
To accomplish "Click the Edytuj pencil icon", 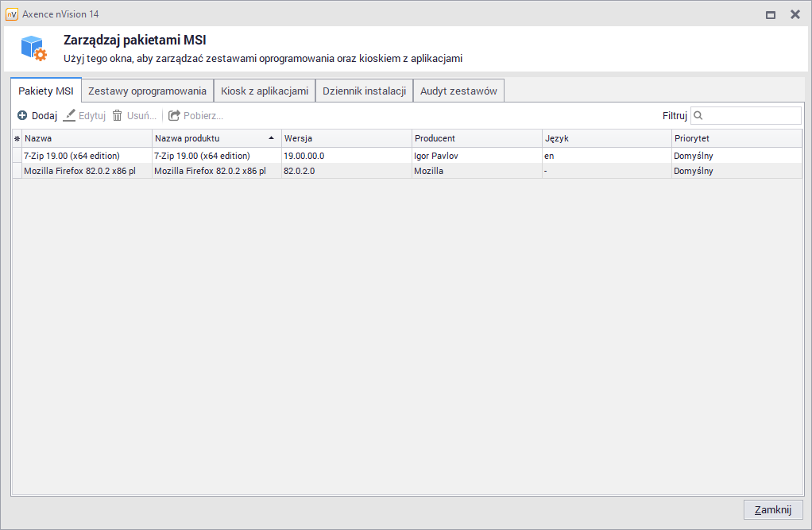I will [x=70, y=115].
